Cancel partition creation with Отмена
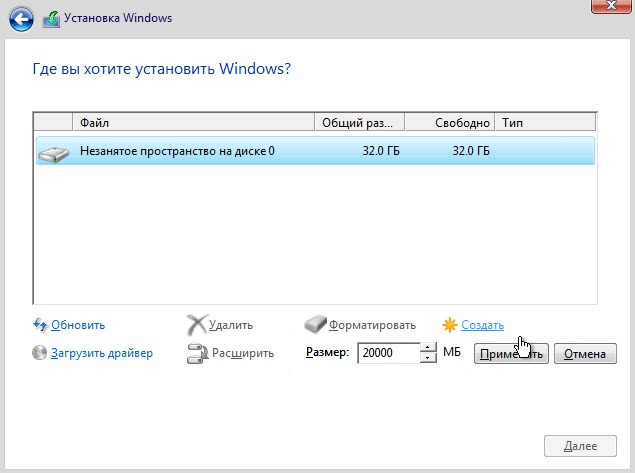This screenshot has height=473, width=635. (x=585, y=354)
